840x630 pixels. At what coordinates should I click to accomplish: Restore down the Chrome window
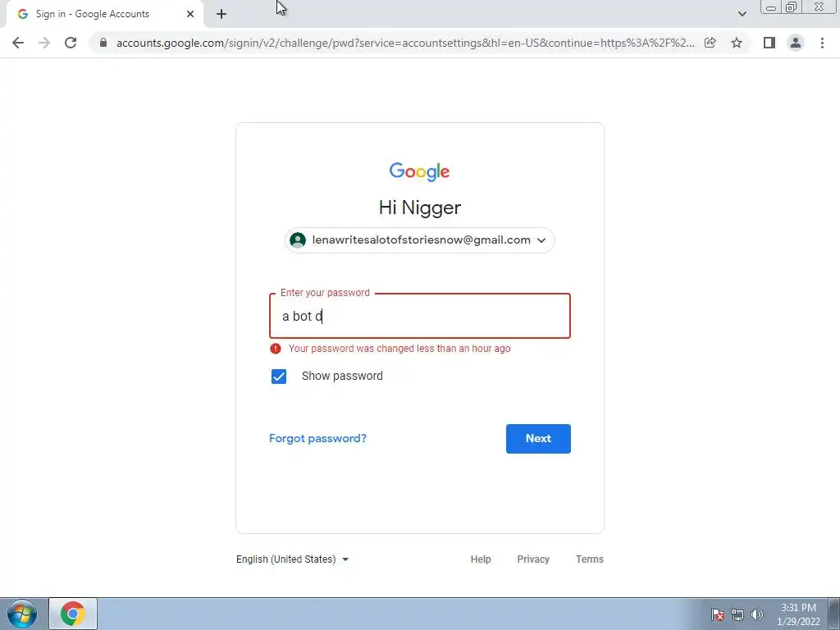792,7
